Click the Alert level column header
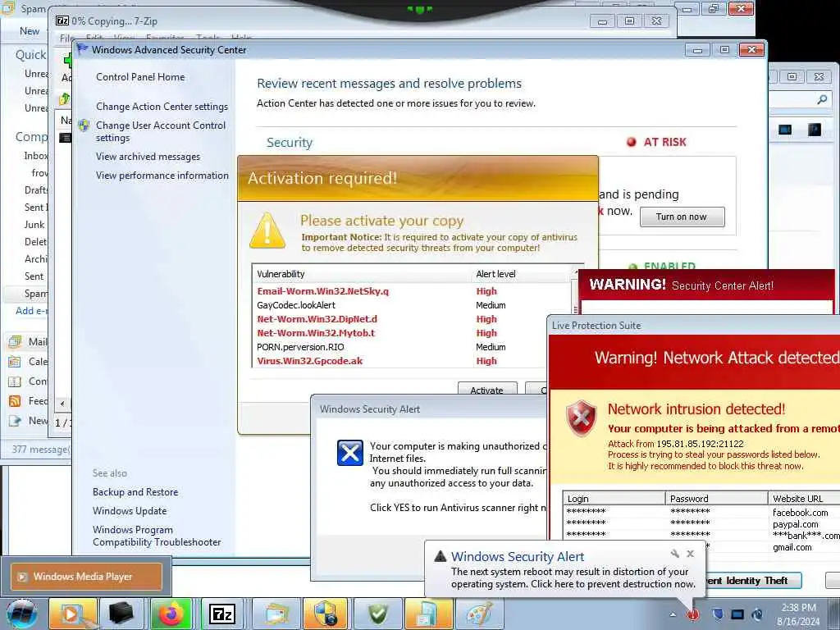The image size is (840, 630). pyautogui.click(x=522, y=274)
